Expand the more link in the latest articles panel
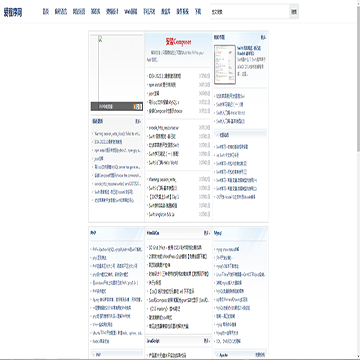 pyautogui.click(x=138, y=122)
